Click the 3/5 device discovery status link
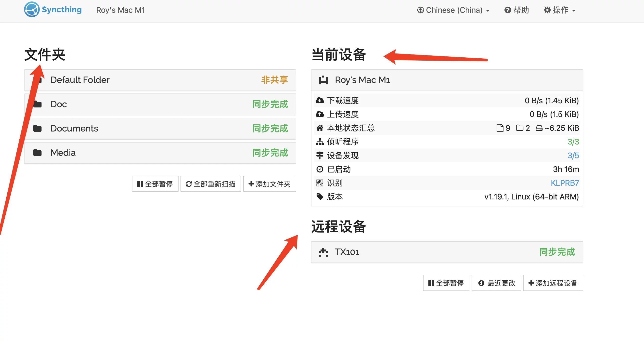Image resolution: width=644 pixels, height=341 pixels. 573,156
